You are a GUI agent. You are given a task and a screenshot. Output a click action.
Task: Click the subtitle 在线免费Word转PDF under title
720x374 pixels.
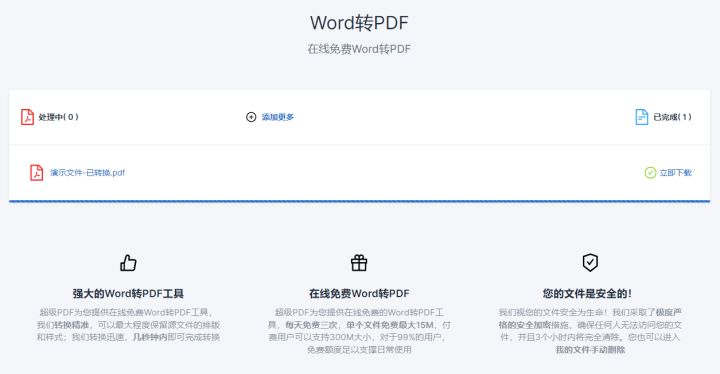tap(359, 49)
